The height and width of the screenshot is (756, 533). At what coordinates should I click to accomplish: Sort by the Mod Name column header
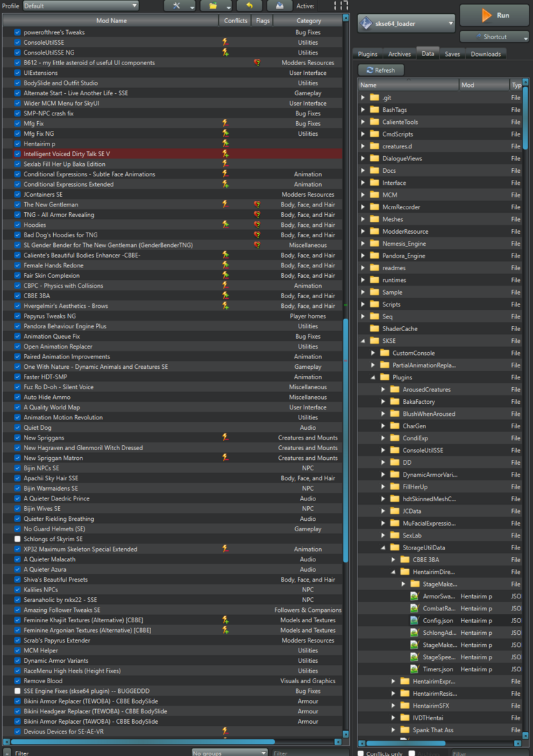click(111, 21)
